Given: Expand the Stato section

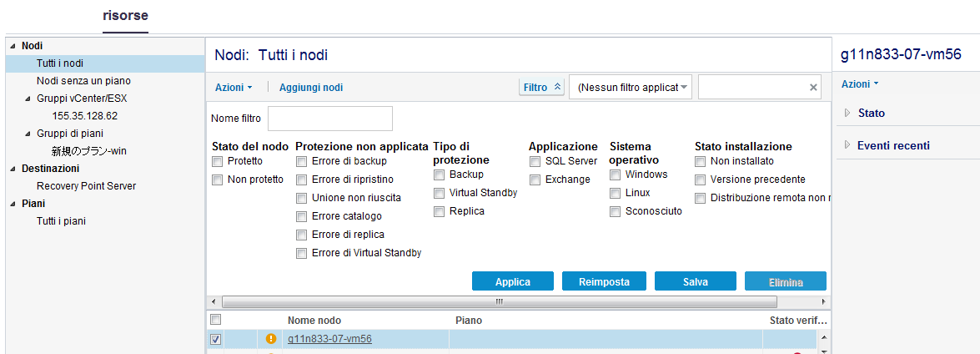Looking at the screenshot, I should 847,113.
